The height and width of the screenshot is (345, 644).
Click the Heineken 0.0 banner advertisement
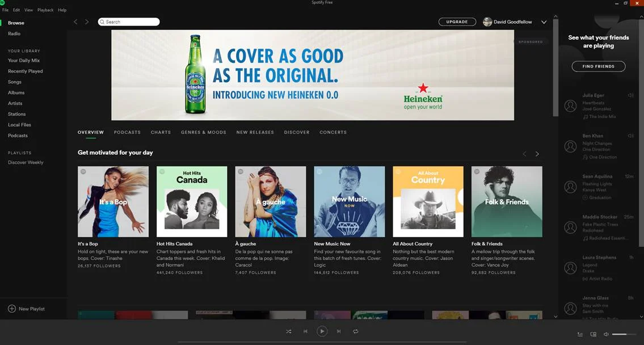tap(313, 75)
